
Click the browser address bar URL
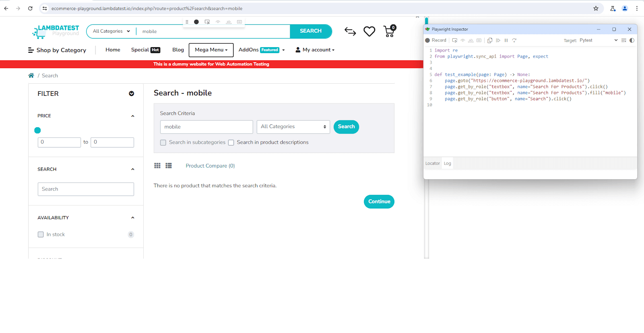click(147, 8)
